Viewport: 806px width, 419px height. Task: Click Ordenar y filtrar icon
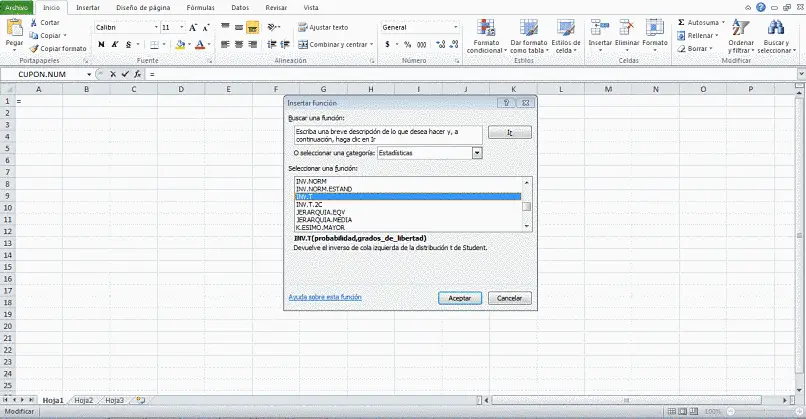pyautogui.click(x=741, y=28)
